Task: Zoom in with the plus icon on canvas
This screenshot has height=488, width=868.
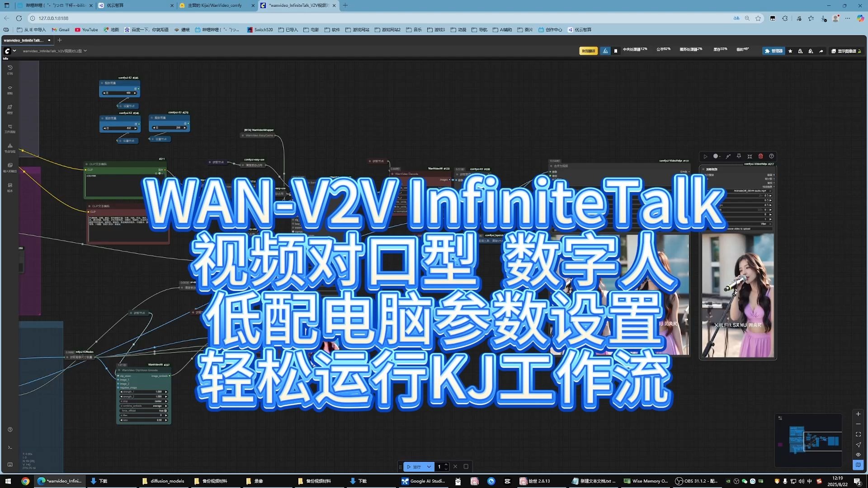Action: pyautogui.click(x=858, y=414)
